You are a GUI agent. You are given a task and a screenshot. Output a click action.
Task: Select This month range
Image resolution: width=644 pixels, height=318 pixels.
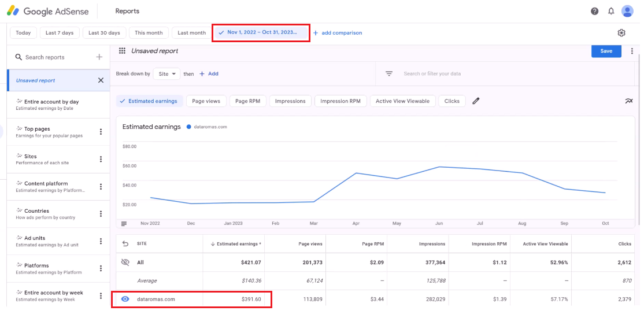point(149,33)
